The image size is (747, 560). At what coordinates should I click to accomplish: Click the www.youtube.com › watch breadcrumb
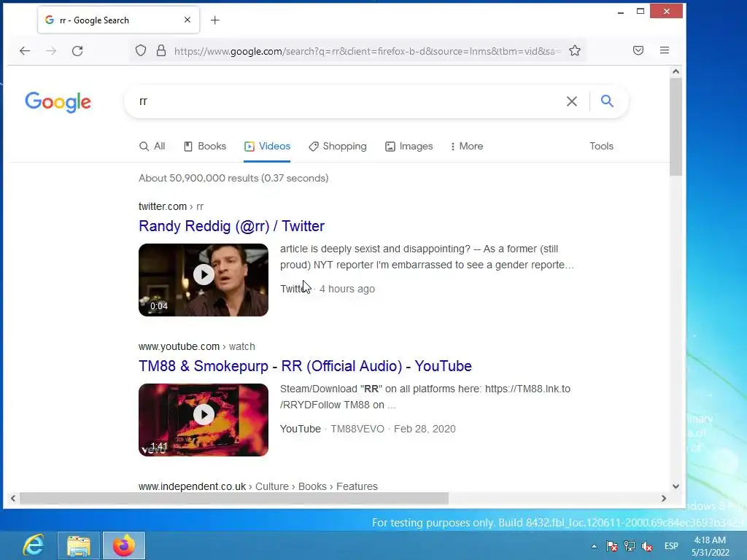tap(197, 346)
